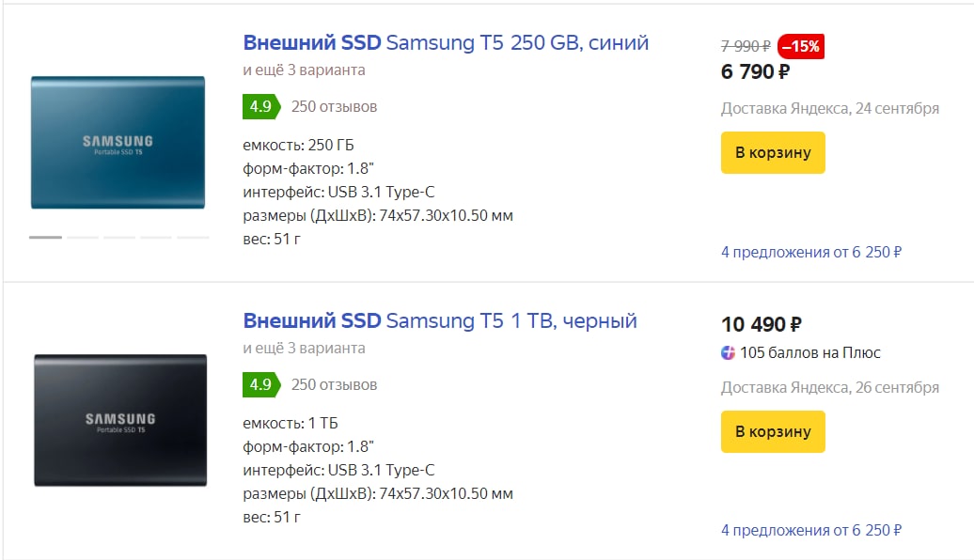Select the second image carousel indicator dash

[83, 238]
